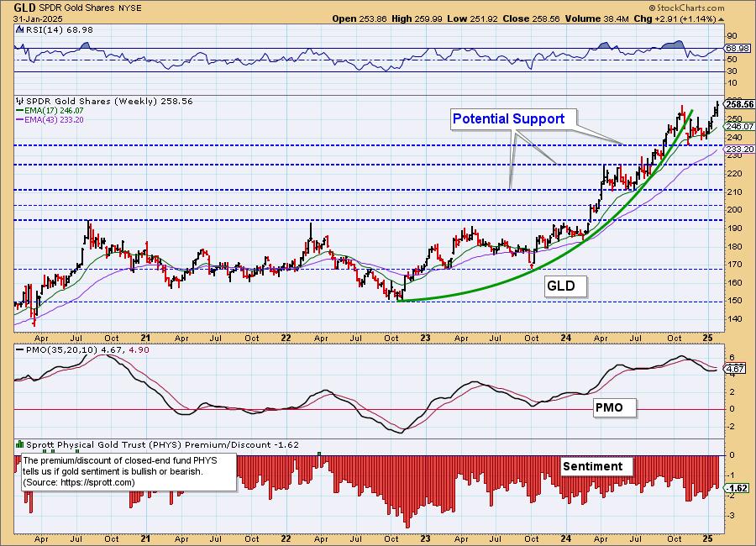Screen dimensions: 756x546
Task: Click the GLD annotation label box
Action: tap(566, 286)
